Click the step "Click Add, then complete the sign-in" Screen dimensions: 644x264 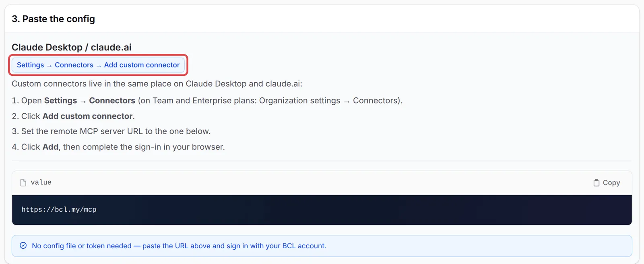pos(118,147)
